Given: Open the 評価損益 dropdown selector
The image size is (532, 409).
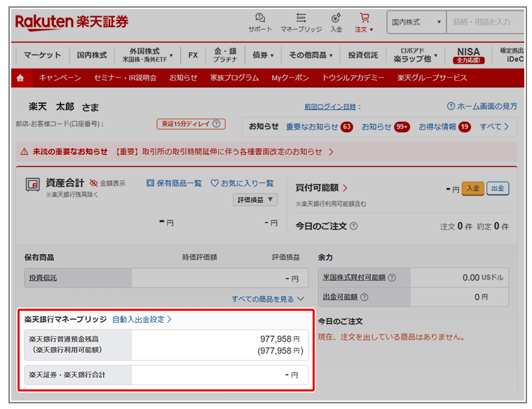Looking at the screenshot, I should point(255,200).
